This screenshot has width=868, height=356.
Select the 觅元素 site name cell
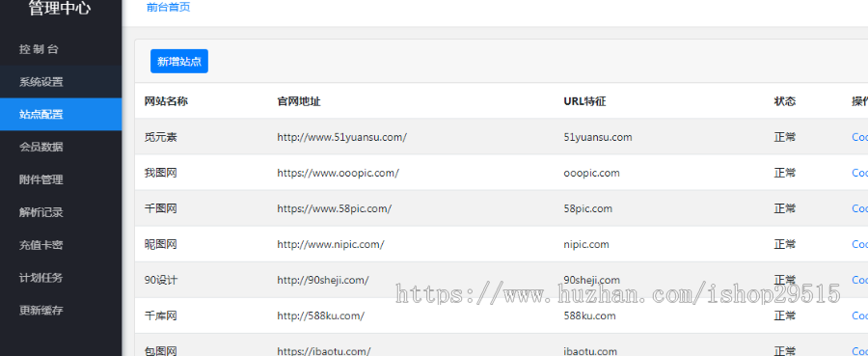tap(160, 137)
